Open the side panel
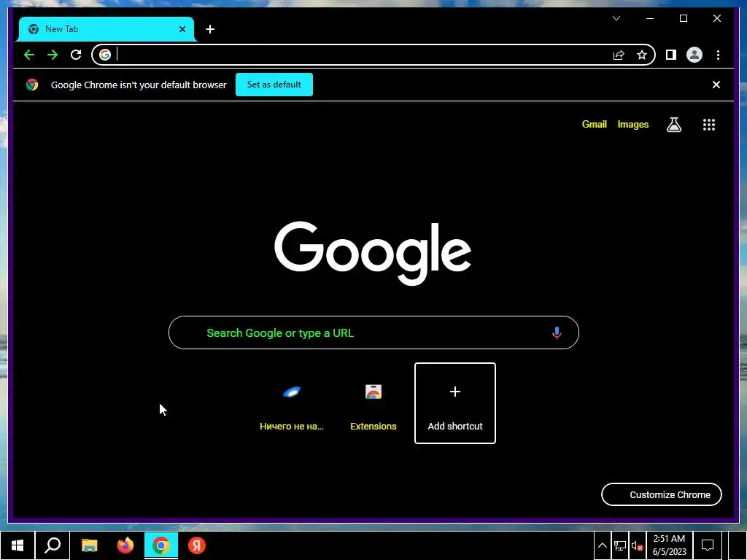 [671, 55]
